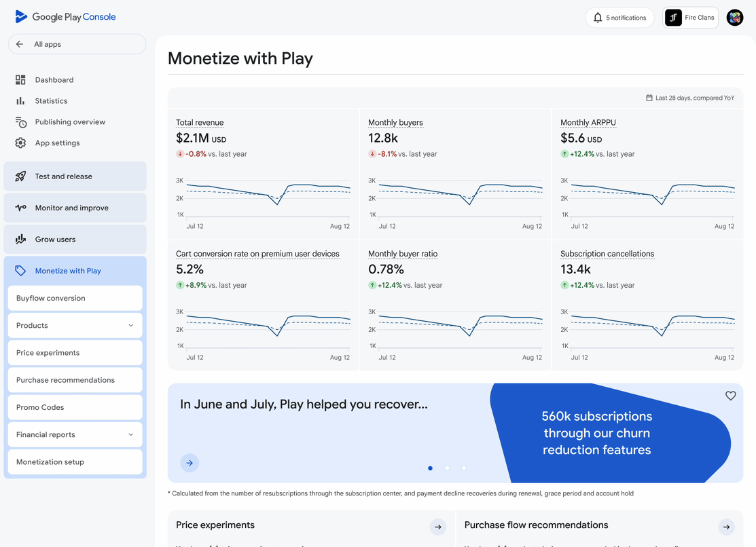Expand the Test and release section
The width and height of the screenshot is (756, 547).
pyautogui.click(x=75, y=176)
